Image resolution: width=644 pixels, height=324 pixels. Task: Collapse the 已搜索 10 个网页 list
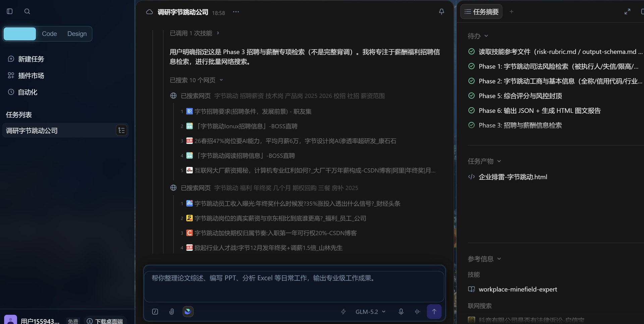click(x=196, y=80)
